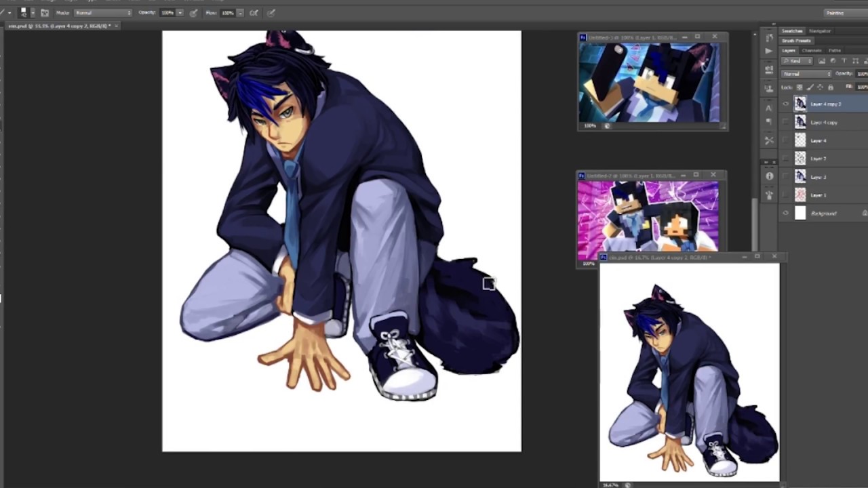The height and width of the screenshot is (488, 868).
Task: Close the main .psd document tab
Action: 117,26
